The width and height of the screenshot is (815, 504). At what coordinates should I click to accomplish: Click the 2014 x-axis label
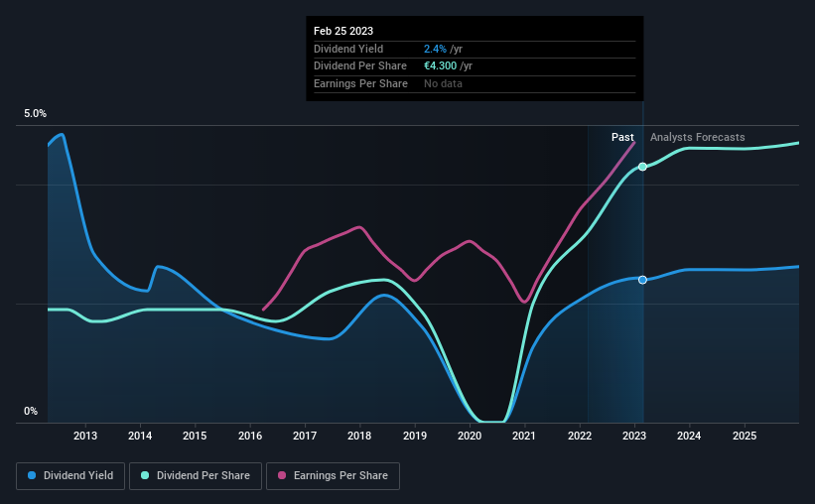point(140,436)
